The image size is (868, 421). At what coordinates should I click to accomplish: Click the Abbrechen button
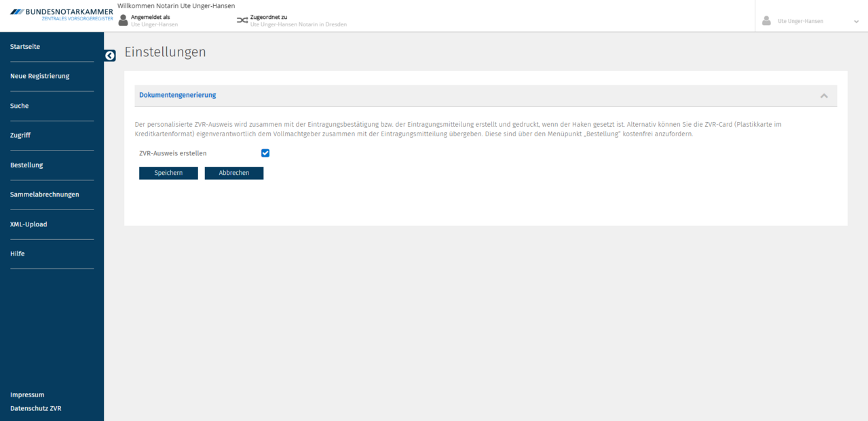(x=233, y=173)
